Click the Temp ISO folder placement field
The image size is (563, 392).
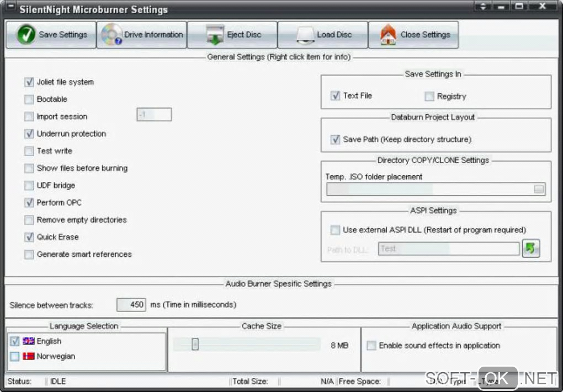[x=436, y=189]
